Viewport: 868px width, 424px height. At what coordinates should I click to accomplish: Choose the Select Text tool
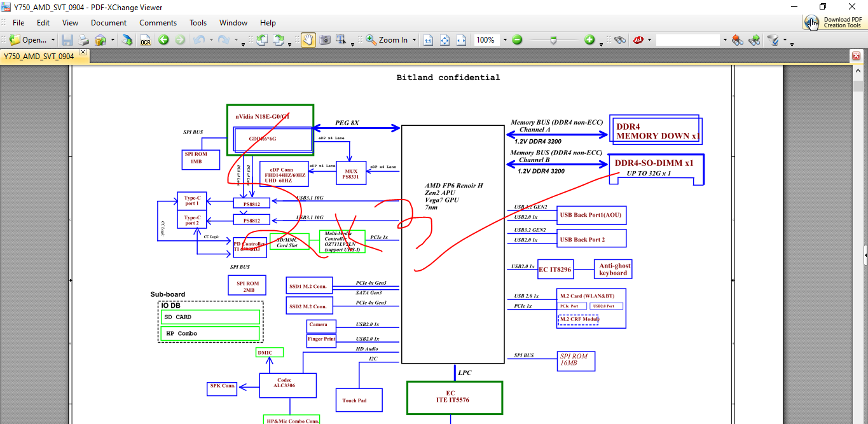(341, 39)
